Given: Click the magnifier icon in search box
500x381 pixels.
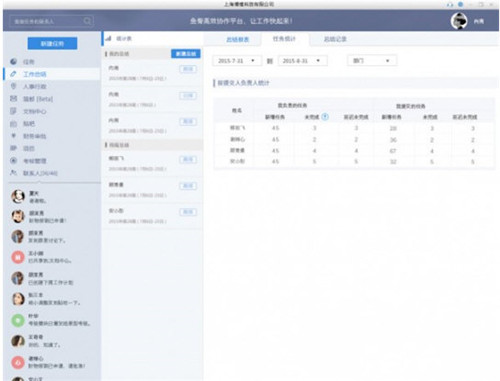Looking at the screenshot, I should click(87, 21).
